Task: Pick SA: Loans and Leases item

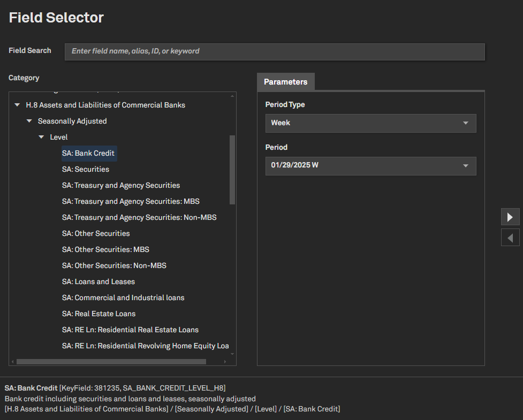Action: 98,282
